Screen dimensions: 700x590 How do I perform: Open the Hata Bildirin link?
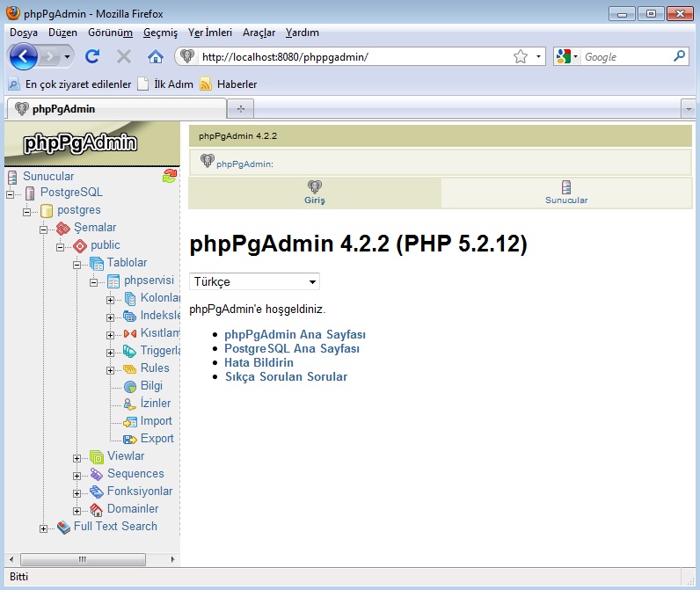[x=259, y=362]
